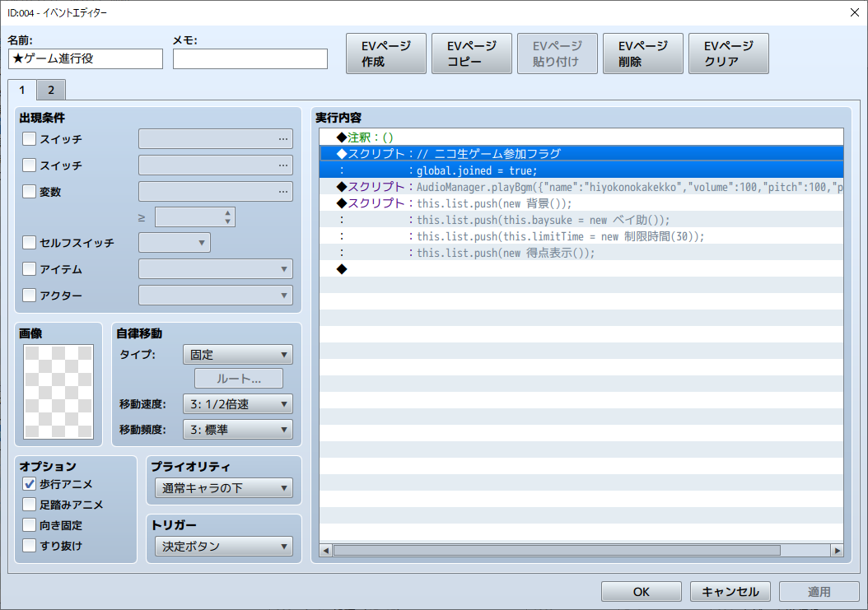
Task: Select the this.list.push(new 背景()) line
Action: click(x=581, y=203)
